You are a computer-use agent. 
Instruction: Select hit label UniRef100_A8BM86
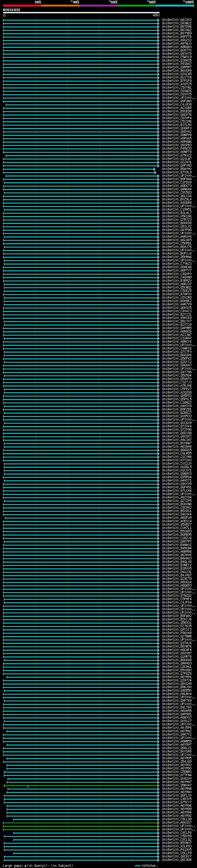(x=177, y=551)
